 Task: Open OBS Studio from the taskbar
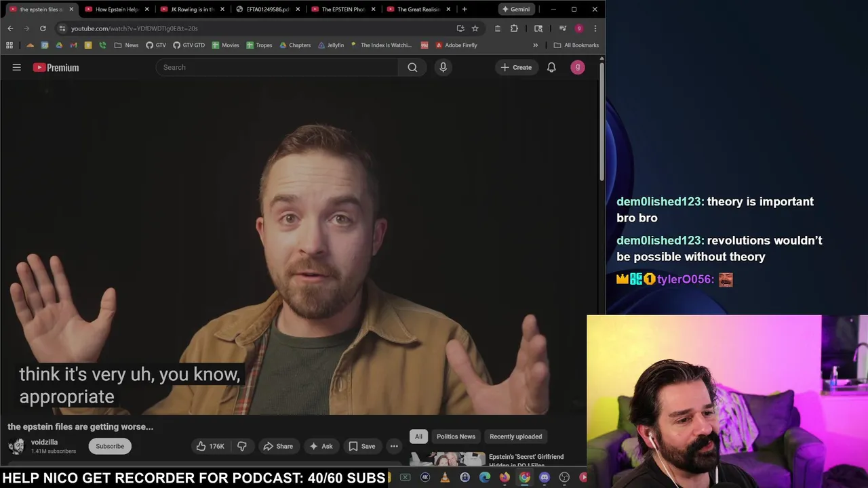coord(564,477)
